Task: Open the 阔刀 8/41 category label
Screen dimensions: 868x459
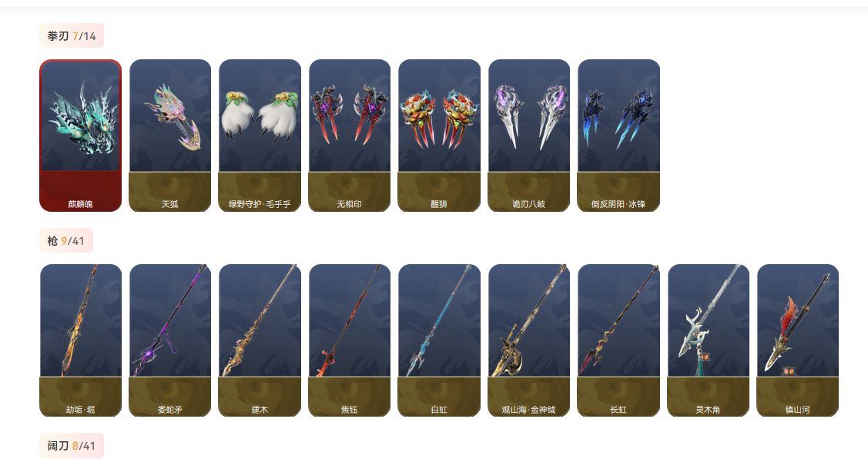Action: click(x=72, y=446)
